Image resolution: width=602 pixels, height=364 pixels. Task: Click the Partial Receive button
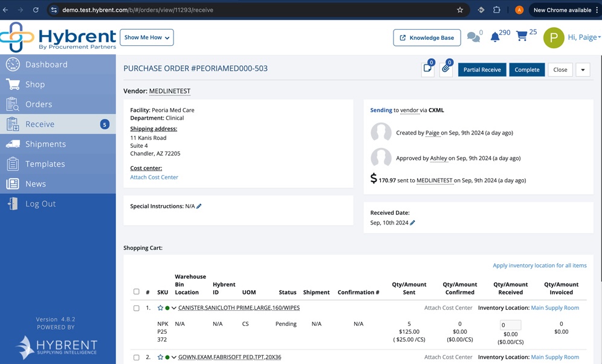pyautogui.click(x=482, y=70)
